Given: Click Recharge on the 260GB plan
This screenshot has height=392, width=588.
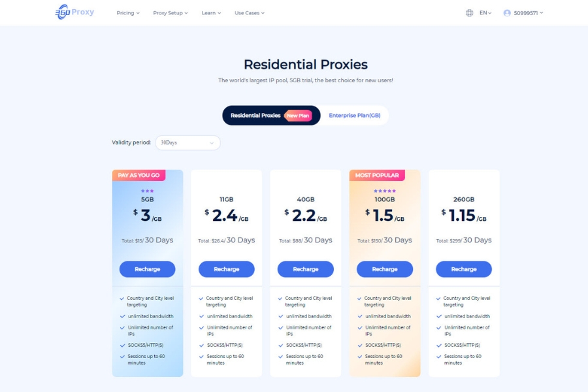Looking at the screenshot, I should (464, 269).
